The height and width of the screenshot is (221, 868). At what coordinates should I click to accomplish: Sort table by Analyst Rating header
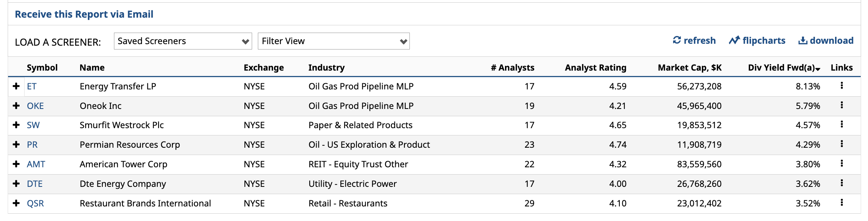(595, 68)
